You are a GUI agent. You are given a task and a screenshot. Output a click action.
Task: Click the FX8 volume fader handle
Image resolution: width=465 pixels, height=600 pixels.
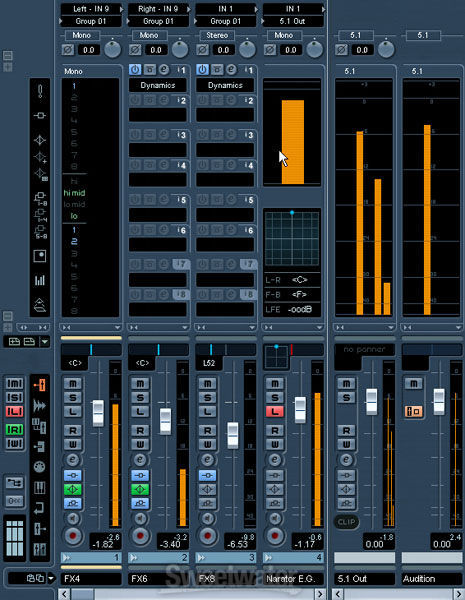click(233, 435)
